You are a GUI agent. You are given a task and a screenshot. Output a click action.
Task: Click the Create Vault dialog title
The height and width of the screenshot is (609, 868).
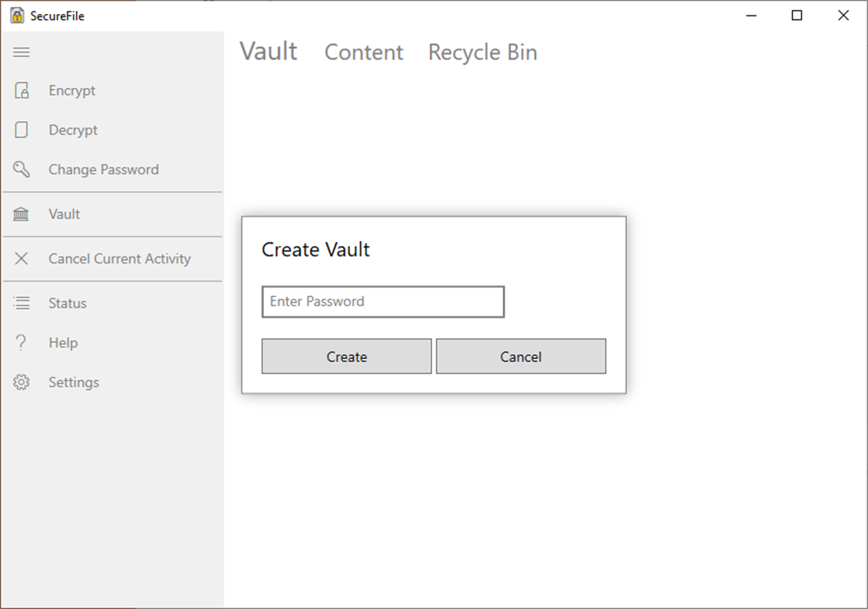(x=316, y=249)
